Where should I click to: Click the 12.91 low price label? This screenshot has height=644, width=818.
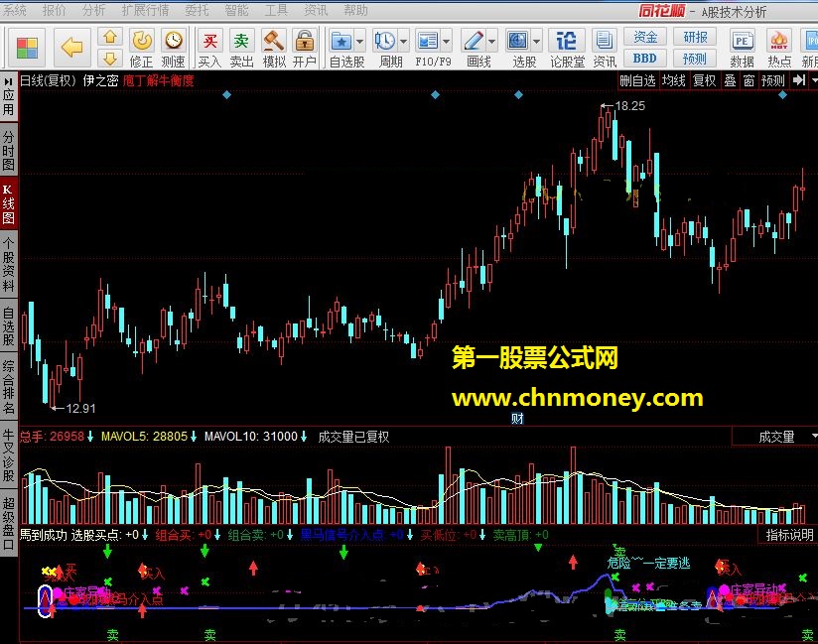80,408
